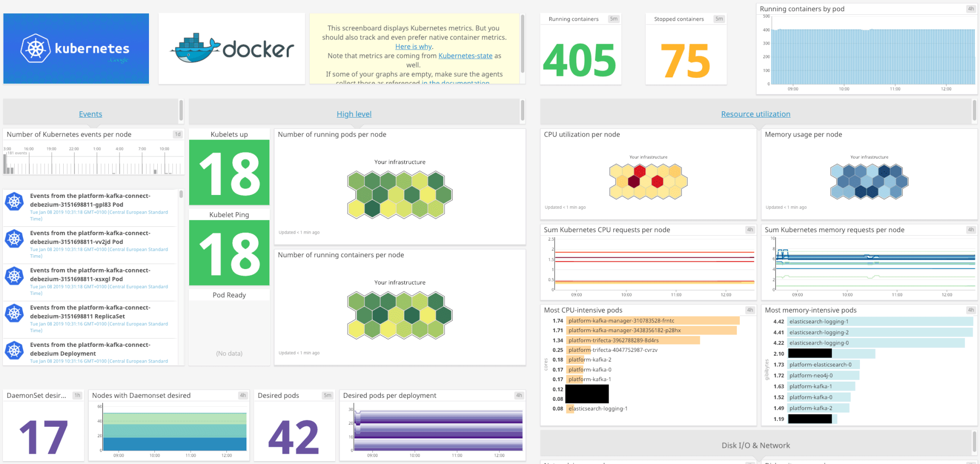Click the 4h badge on Desired pods per deployment
This screenshot has width=980, height=464.
(519, 395)
